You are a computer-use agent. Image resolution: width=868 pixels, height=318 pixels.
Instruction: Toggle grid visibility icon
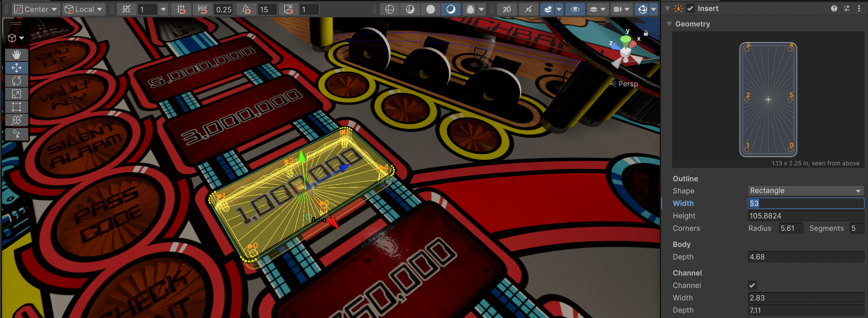[x=127, y=9]
